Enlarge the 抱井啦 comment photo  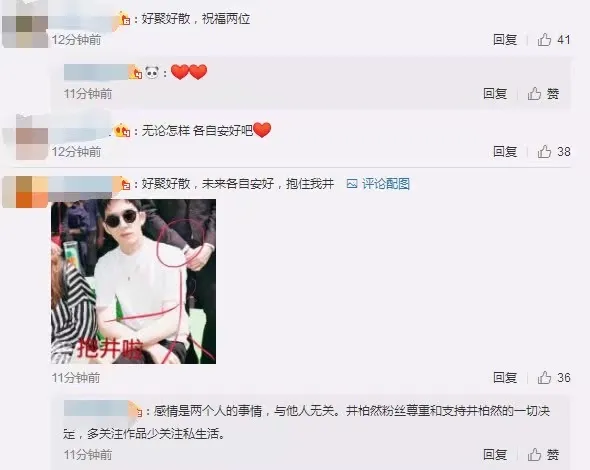[134, 281]
